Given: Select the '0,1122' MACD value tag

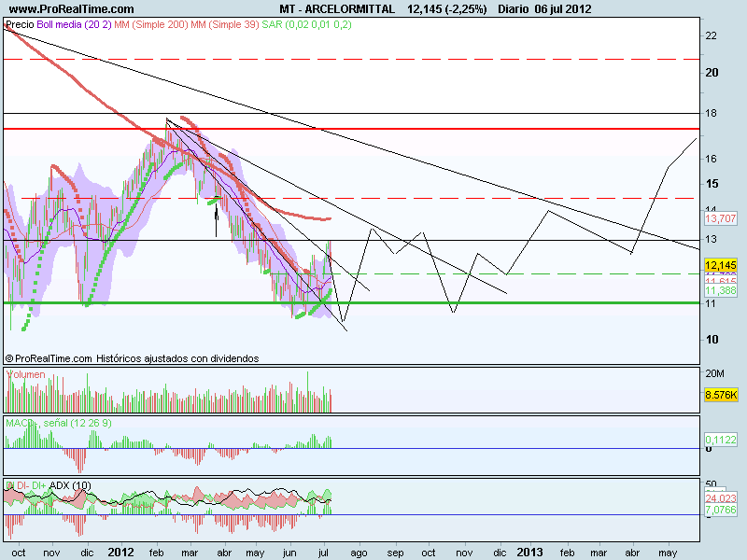Looking at the screenshot, I should point(720,440).
